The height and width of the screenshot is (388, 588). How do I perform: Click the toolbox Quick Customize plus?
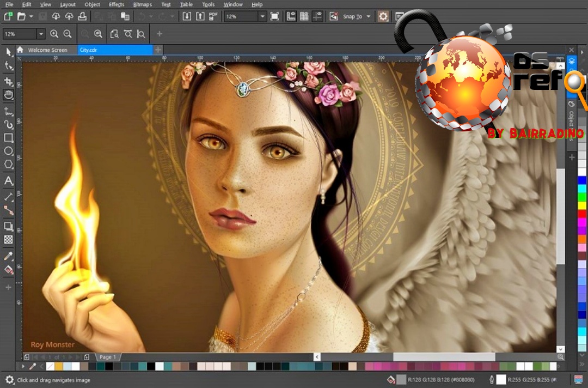pos(8,287)
